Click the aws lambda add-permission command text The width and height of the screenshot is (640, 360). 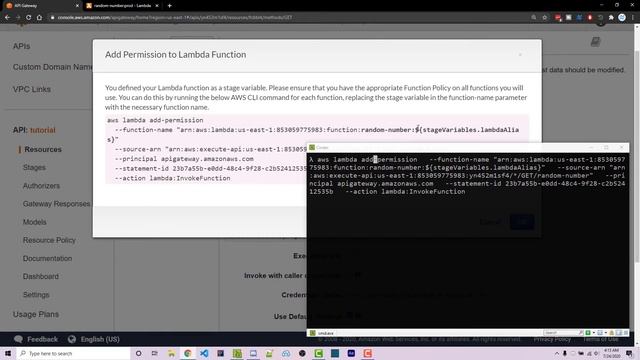[155, 120]
